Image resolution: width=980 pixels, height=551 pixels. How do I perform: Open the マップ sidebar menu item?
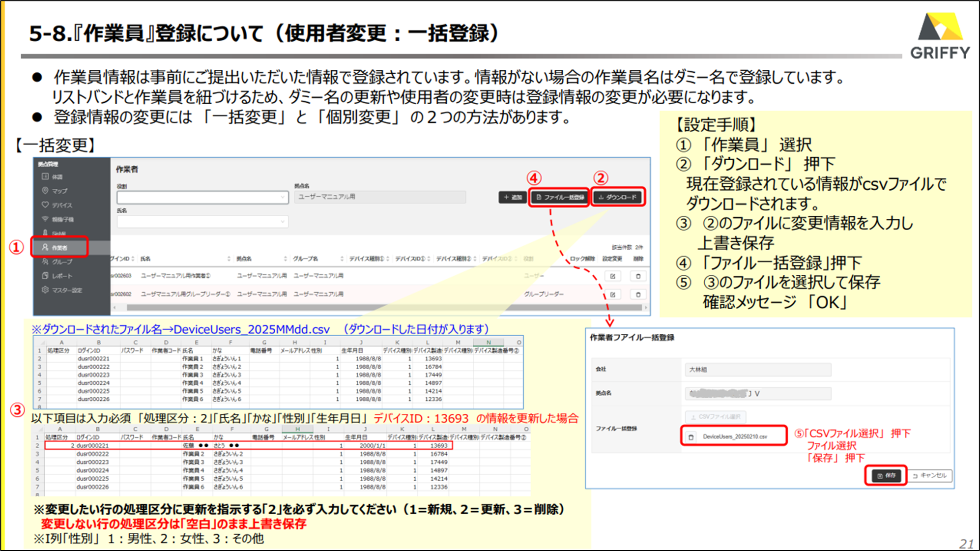[59, 190]
